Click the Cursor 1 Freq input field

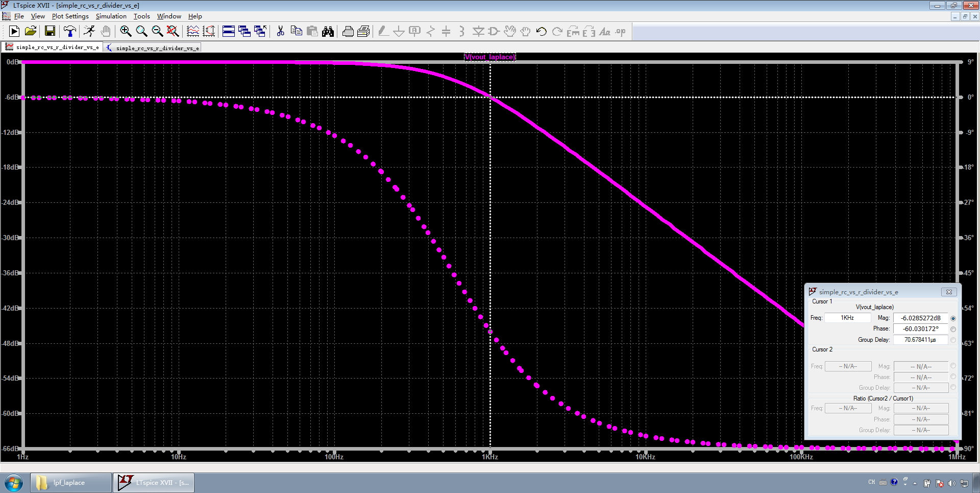coord(847,318)
